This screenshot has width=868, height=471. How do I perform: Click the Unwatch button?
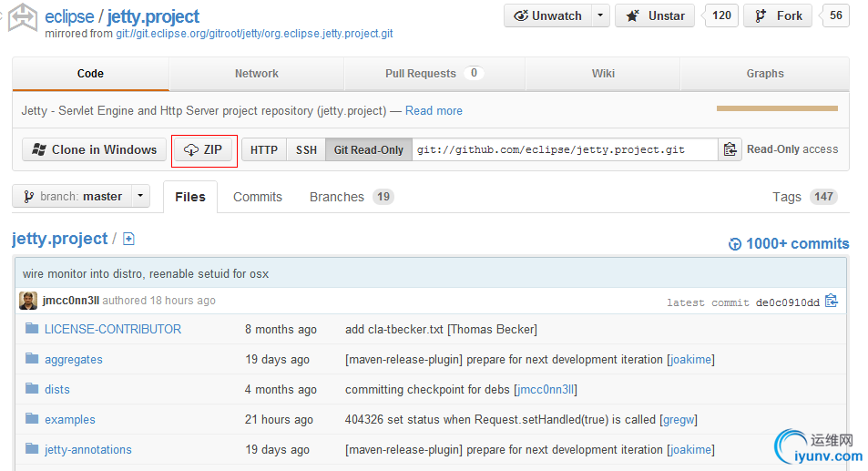547,16
